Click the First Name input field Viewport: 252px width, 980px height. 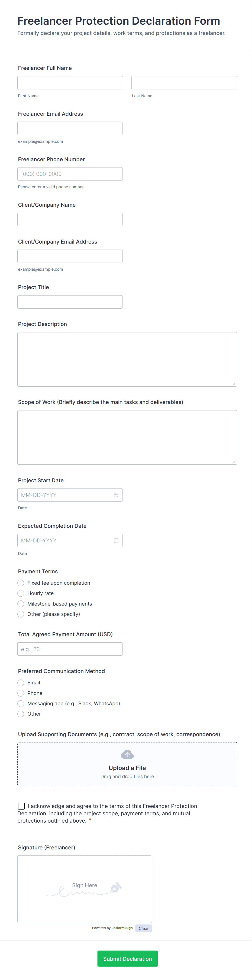70,83
